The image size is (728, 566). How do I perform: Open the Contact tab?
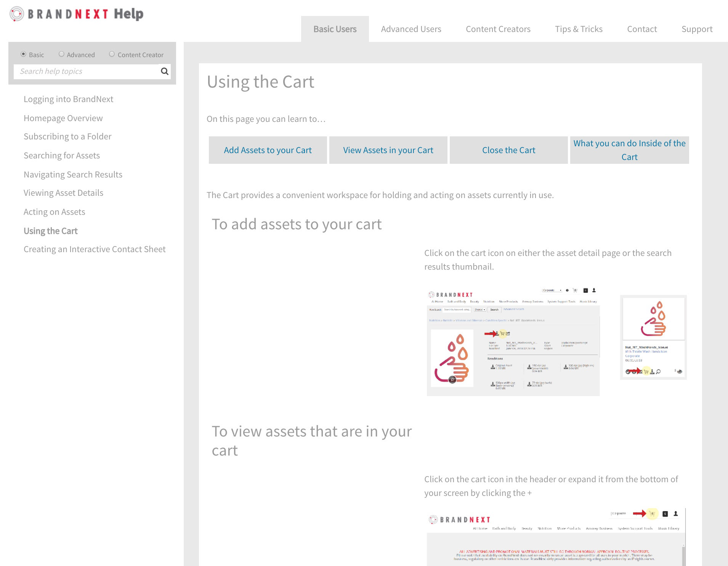coord(642,29)
